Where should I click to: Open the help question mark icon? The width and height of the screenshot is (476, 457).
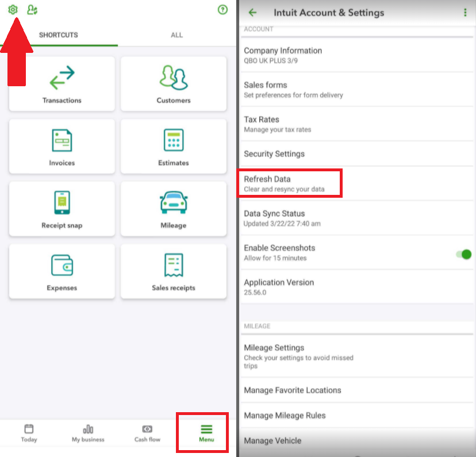click(x=222, y=10)
